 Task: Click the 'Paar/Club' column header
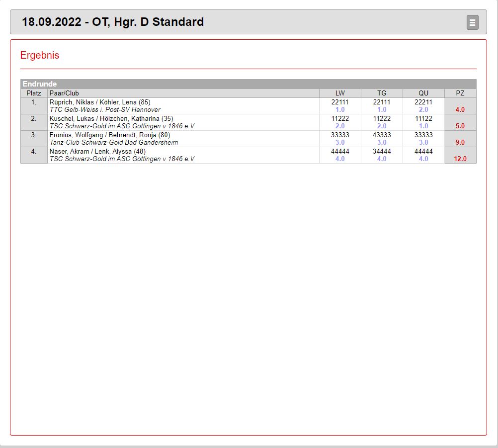(64, 93)
